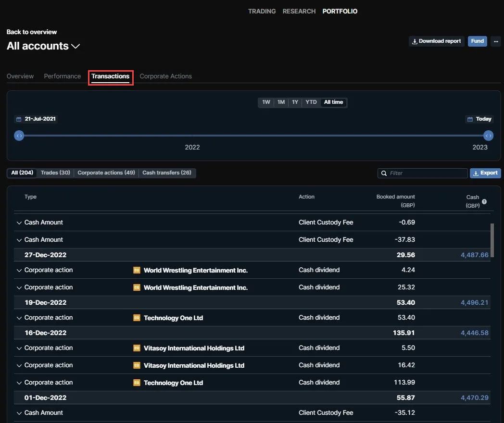Click the Download report button
This screenshot has width=504, height=423.
point(437,41)
